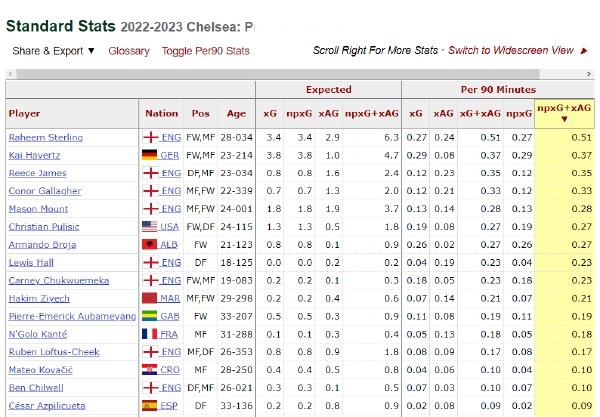Toggle Per90 Stats view
600x417 pixels.
(x=205, y=51)
